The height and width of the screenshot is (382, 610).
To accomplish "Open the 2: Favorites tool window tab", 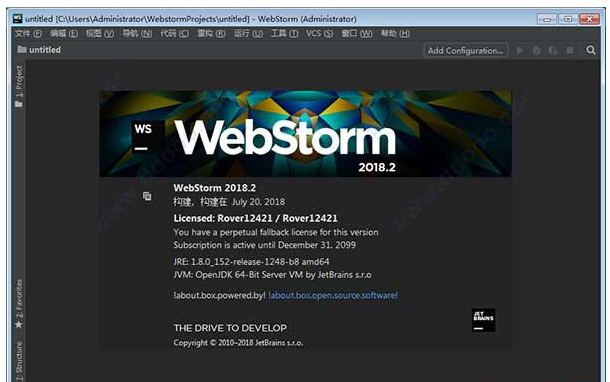I will (x=19, y=304).
